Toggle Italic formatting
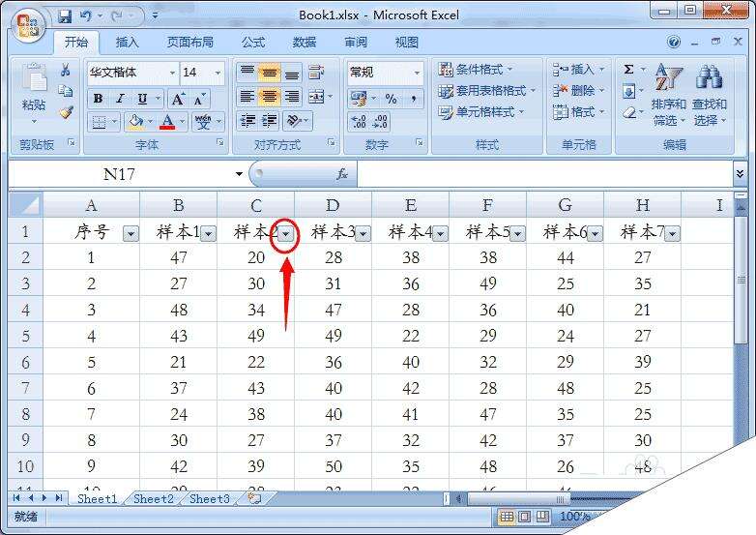Image resolution: width=756 pixels, height=535 pixels. [x=120, y=99]
